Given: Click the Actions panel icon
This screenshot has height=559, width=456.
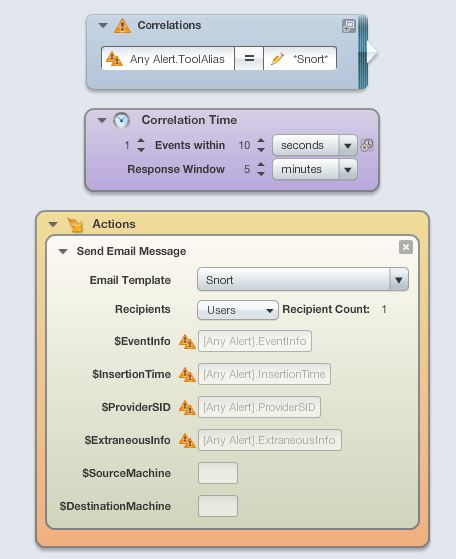Looking at the screenshot, I should click(75, 225).
